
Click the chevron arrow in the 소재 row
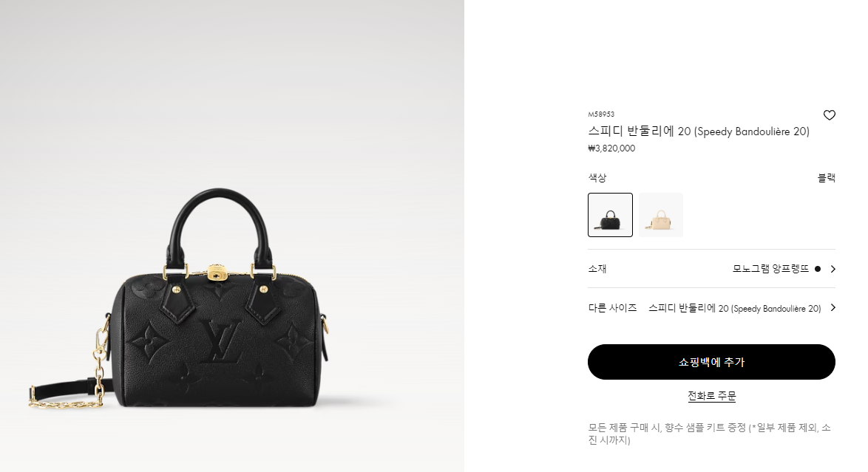click(x=833, y=269)
